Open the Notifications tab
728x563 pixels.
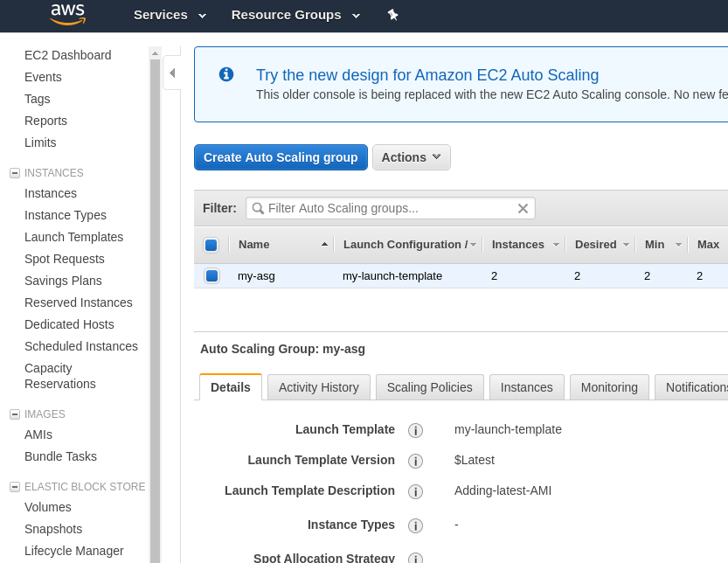coord(692,387)
